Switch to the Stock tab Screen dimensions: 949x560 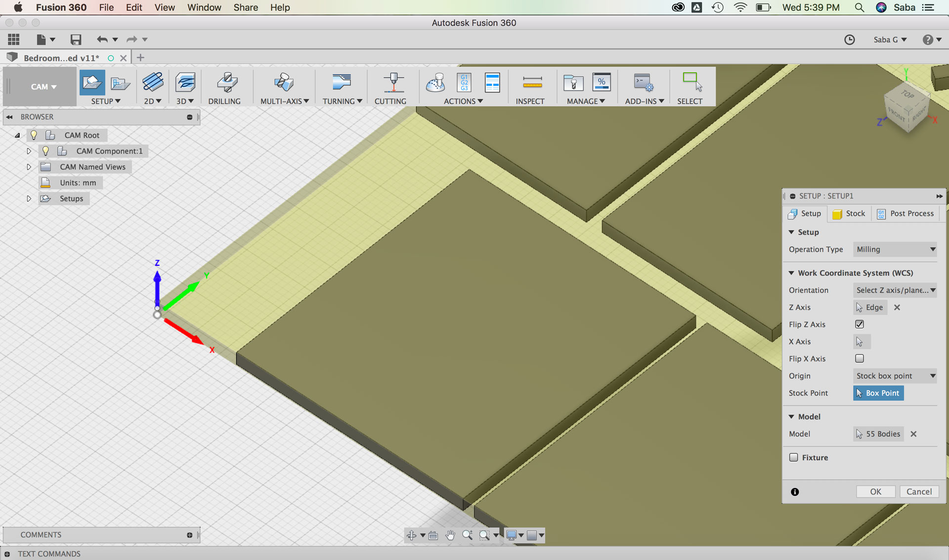point(849,214)
